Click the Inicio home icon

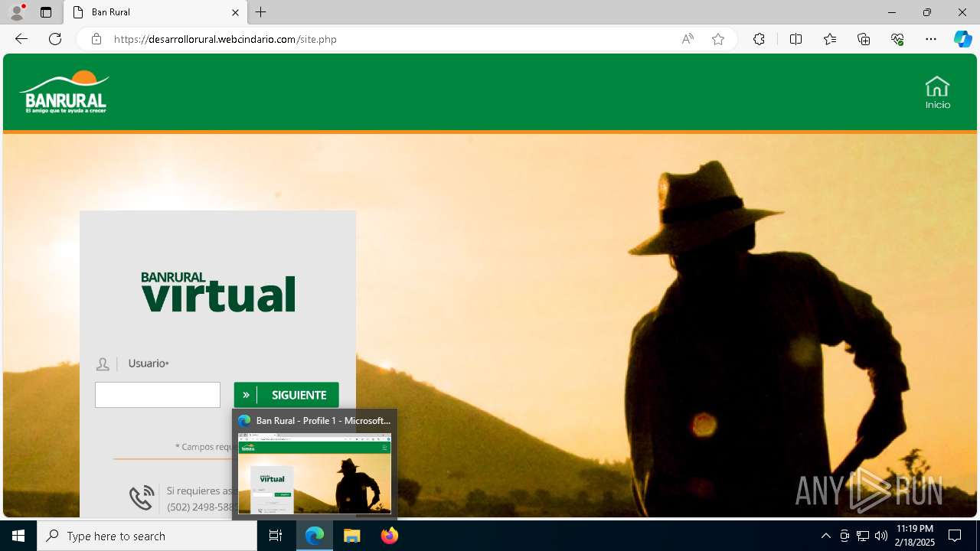click(x=937, y=93)
